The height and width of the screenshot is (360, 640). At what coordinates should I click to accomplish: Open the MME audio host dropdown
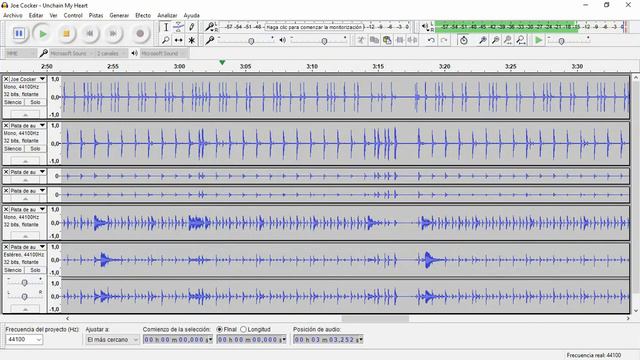pyautogui.click(x=21, y=53)
